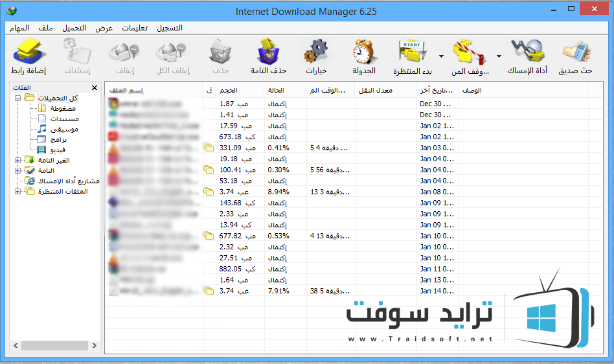
Task: Open the Tasks (المهام) menu
Action: click(19, 28)
